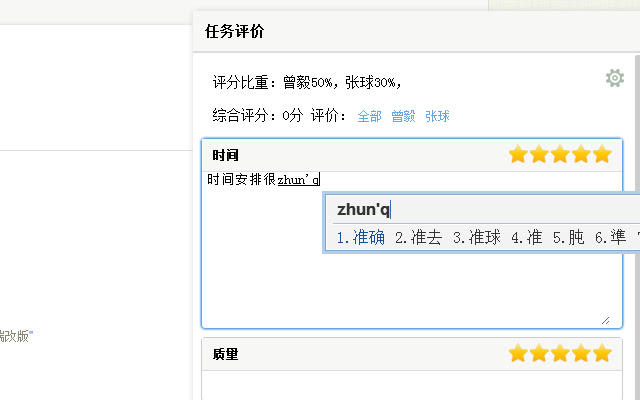Click the textarea resize grip corner
Screen dimensions: 640x400
[x=606, y=321]
